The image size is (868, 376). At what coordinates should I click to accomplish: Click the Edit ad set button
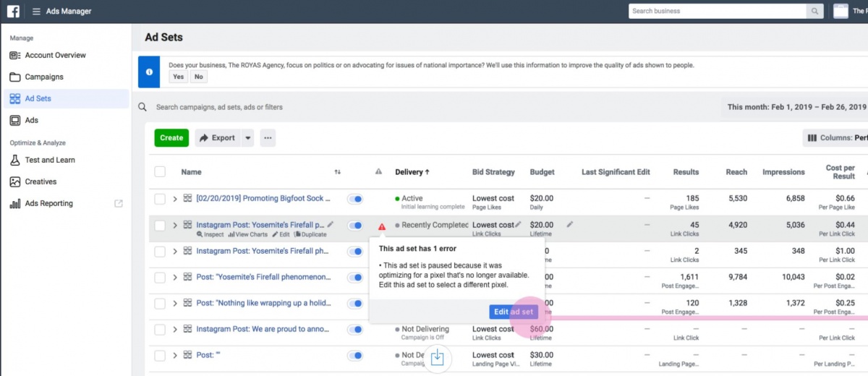514,312
